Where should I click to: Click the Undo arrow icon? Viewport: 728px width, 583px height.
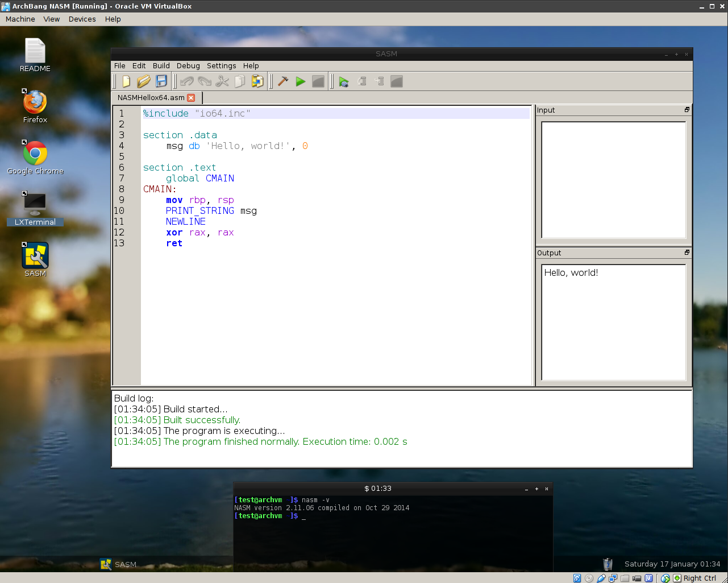click(x=186, y=81)
